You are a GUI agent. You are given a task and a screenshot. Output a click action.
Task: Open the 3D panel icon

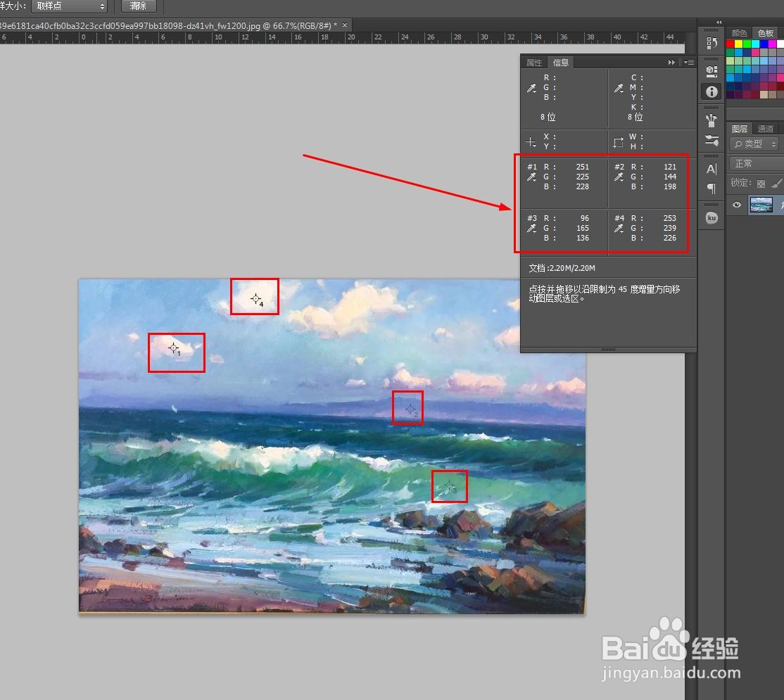pyautogui.click(x=712, y=70)
